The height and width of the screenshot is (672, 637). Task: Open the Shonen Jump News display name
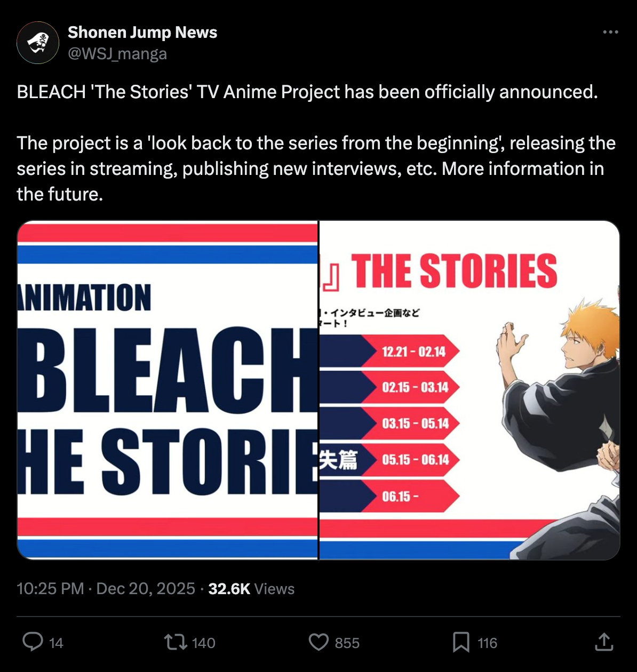click(x=142, y=32)
